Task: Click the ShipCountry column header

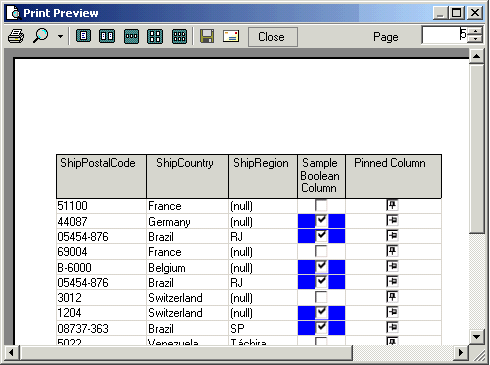Action: (187, 176)
